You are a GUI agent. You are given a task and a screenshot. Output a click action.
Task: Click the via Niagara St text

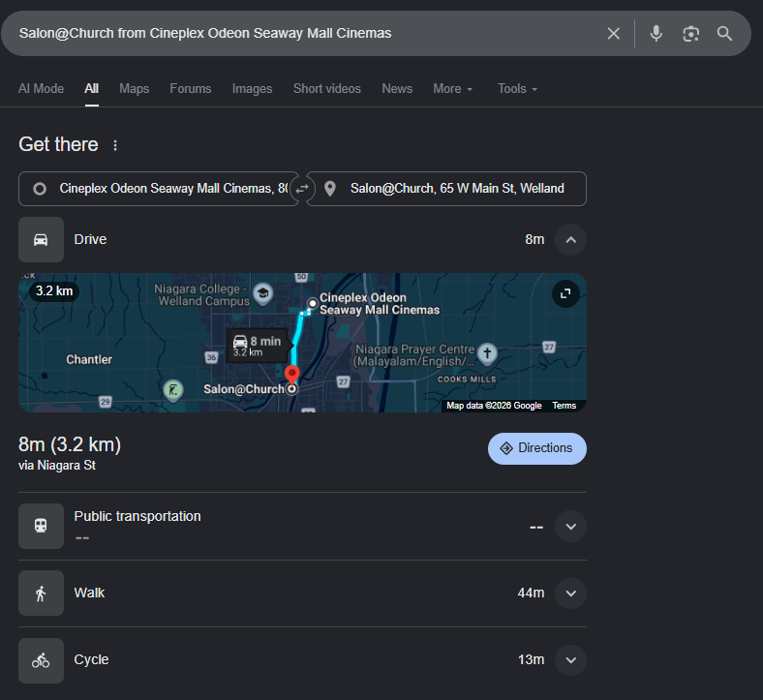(57, 466)
